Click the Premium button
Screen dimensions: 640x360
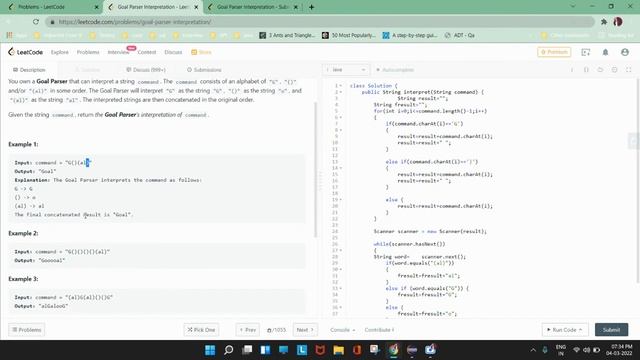point(554,52)
